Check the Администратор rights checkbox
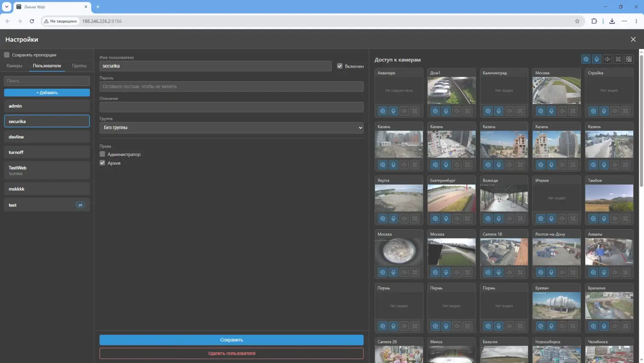The height and width of the screenshot is (363, 644). point(102,154)
